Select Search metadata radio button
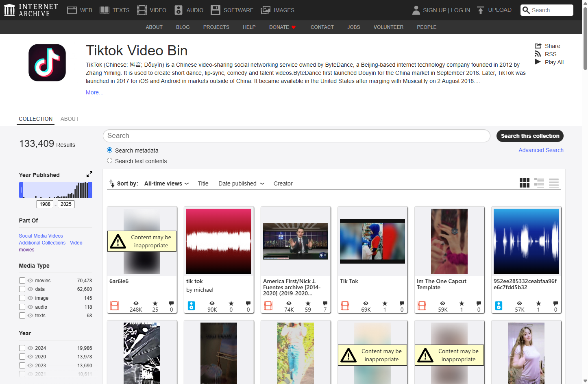Image resolution: width=588 pixels, height=384 pixels. pos(110,150)
